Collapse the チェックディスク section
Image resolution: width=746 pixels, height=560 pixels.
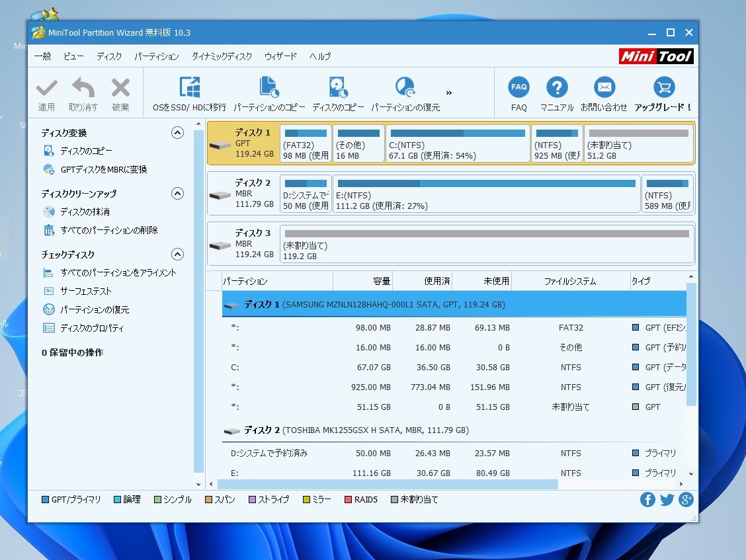coord(177,255)
